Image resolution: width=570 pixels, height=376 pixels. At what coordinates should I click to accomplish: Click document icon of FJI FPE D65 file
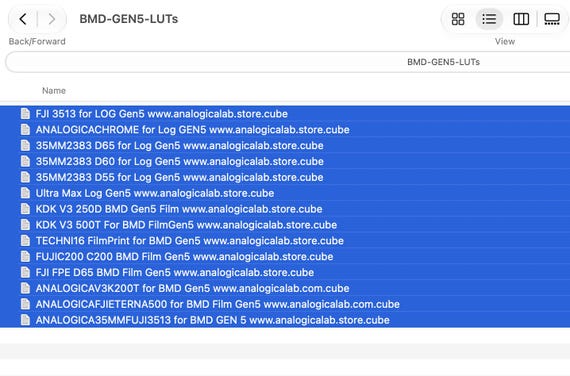point(25,272)
